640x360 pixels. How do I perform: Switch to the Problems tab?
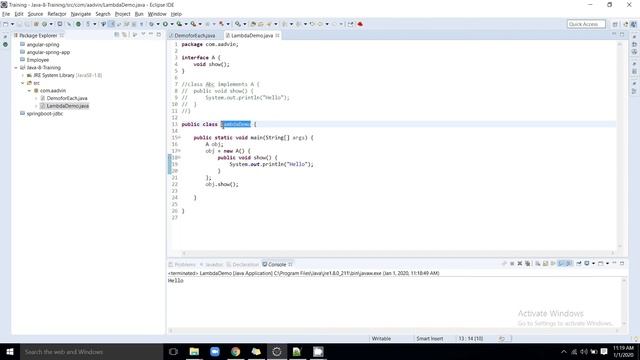pyautogui.click(x=182, y=264)
